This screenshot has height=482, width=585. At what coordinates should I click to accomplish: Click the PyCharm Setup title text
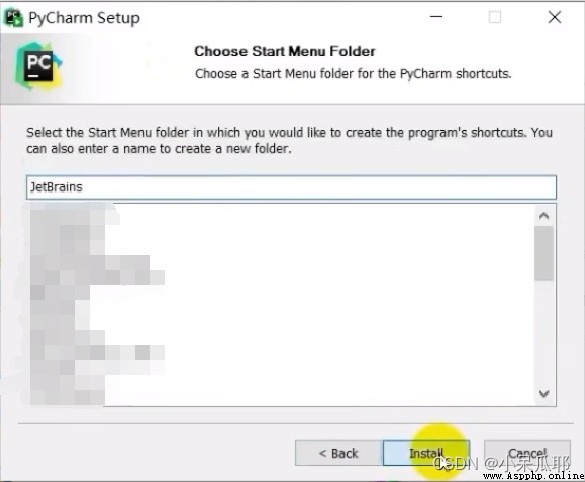pyautogui.click(x=84, y=18)
